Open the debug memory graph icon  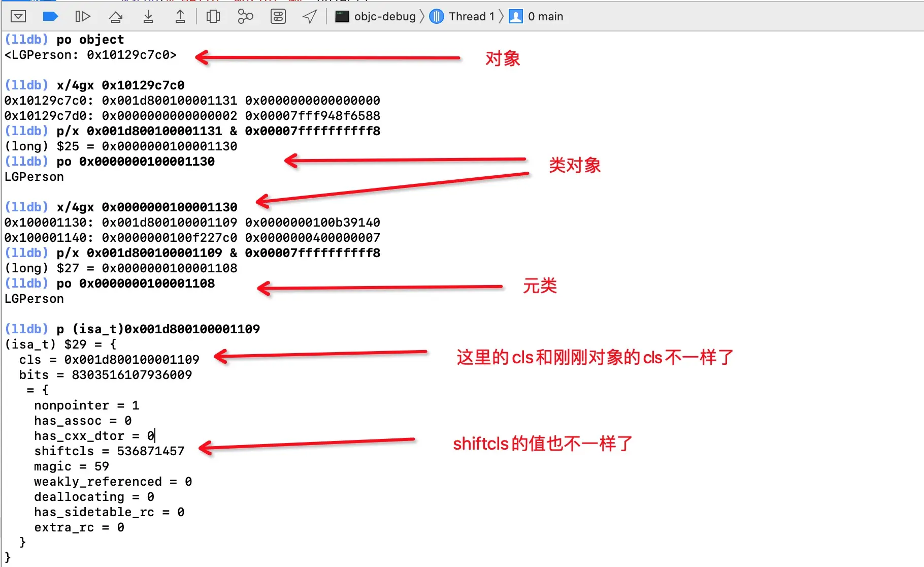click(x=245, y=17)
